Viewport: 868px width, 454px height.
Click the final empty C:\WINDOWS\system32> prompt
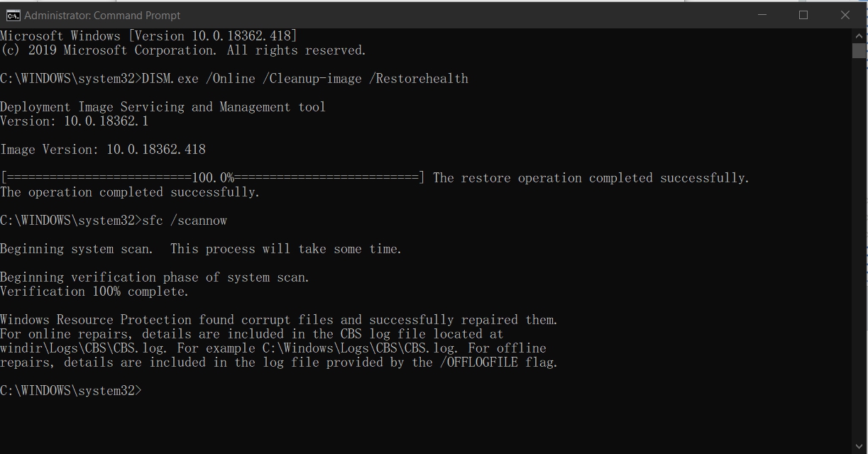point(71,391)
